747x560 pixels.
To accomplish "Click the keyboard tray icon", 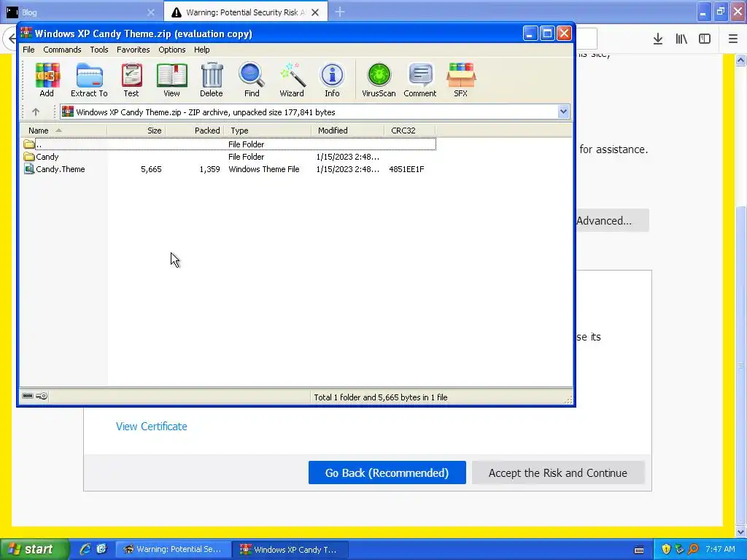I will coord(639,550).
